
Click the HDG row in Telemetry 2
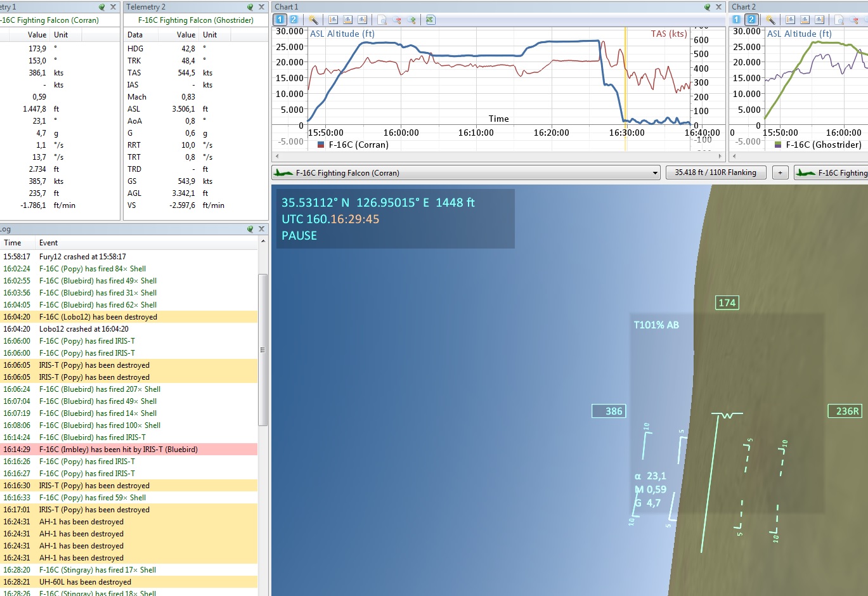(x=196, y=49)
